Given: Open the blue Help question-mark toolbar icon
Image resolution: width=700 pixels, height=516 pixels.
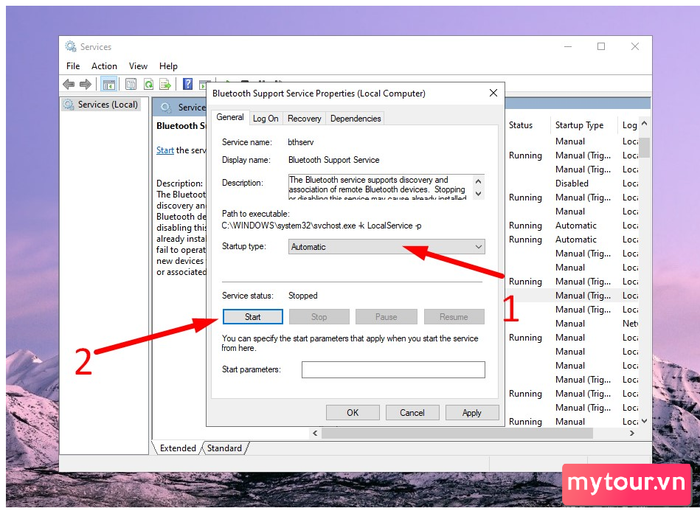Looking at the screenshot, I should coord(188,84).
